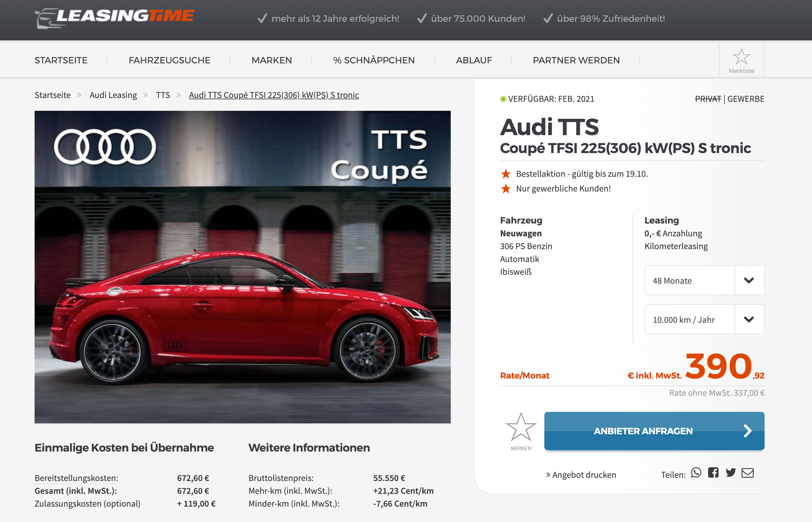Click Startseite breadcrumb link
Viewport: 812px width, 522px height.
(x=53, y=95)
